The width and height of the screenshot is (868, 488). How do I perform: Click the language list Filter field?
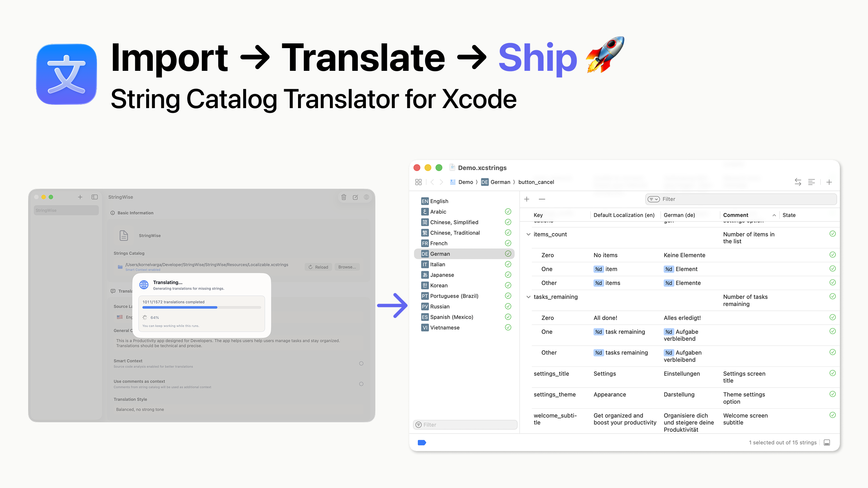pos(465,425)
